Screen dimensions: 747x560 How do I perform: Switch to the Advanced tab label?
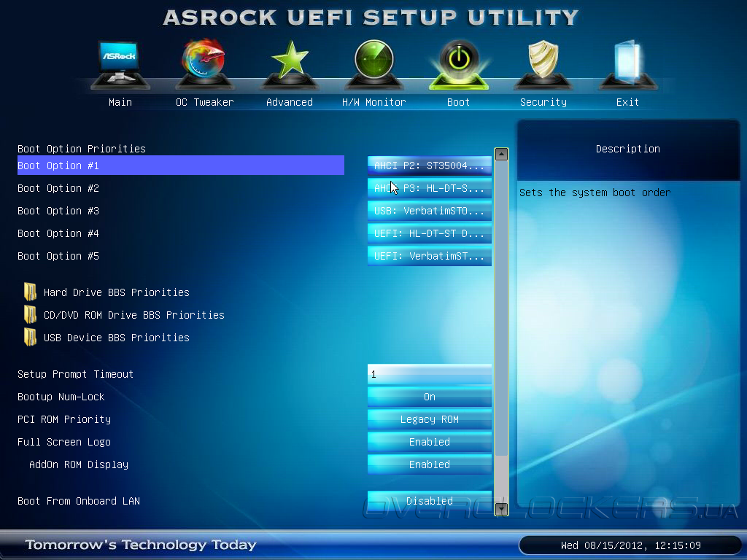click(x=289, y=102)
